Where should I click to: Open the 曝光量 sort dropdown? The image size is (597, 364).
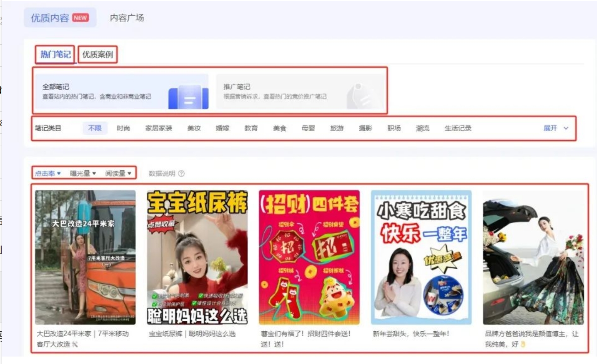(x=83, y=174)
